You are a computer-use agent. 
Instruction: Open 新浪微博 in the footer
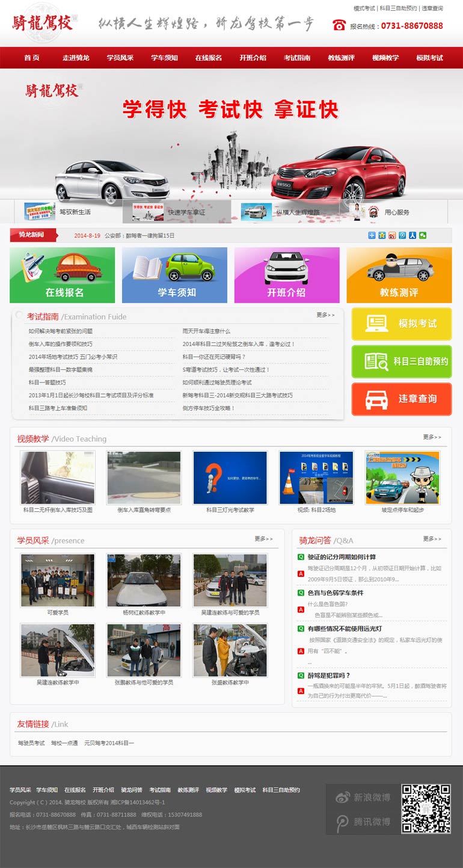[x=363, y=797]
